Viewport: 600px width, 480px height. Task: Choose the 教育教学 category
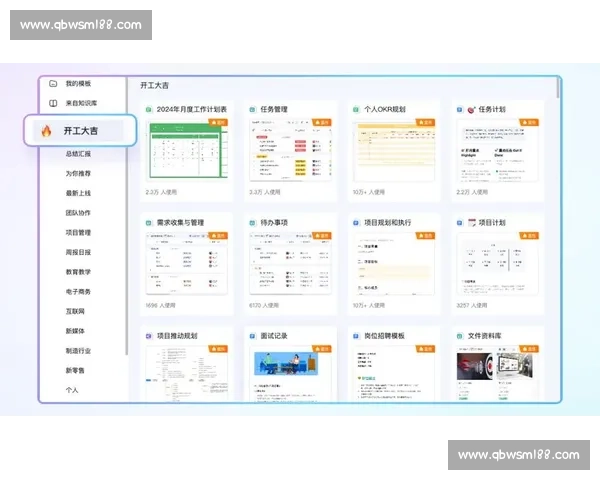tap(78, 272)
